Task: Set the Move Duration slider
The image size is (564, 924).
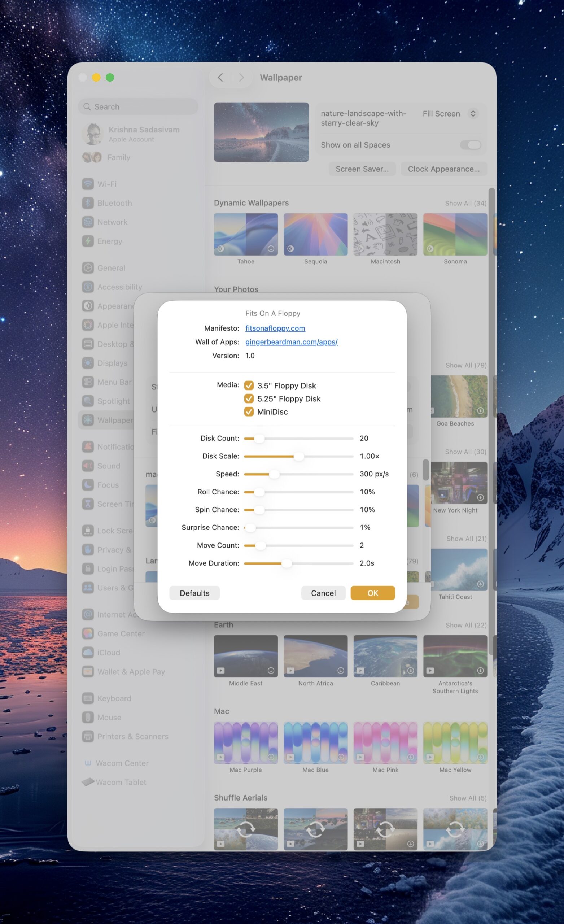Action: (298, 563)
